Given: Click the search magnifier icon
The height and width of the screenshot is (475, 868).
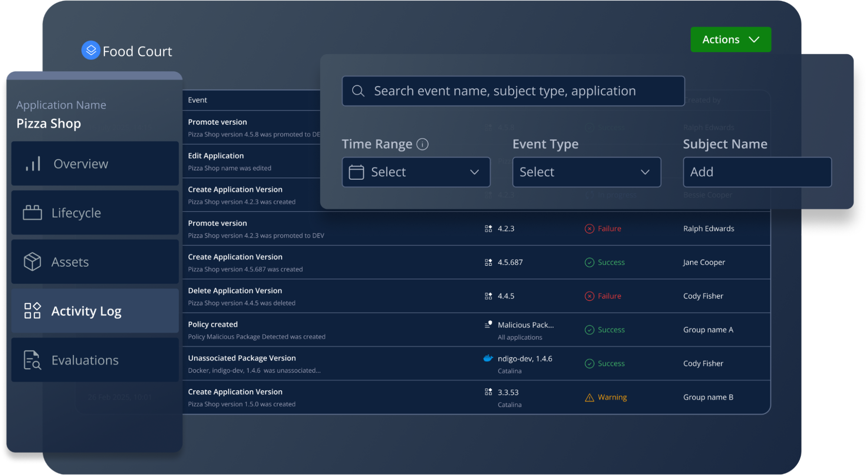Looking at the screenshot, I should pyautogui.click(x=358, y=91).
